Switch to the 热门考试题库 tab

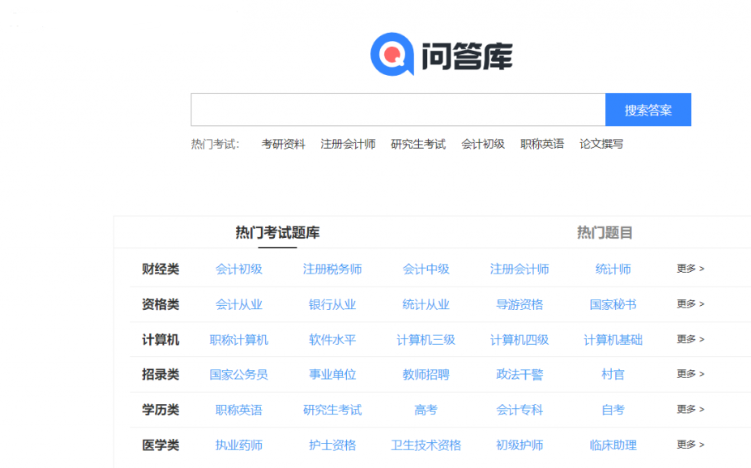[x=277, y=233]
